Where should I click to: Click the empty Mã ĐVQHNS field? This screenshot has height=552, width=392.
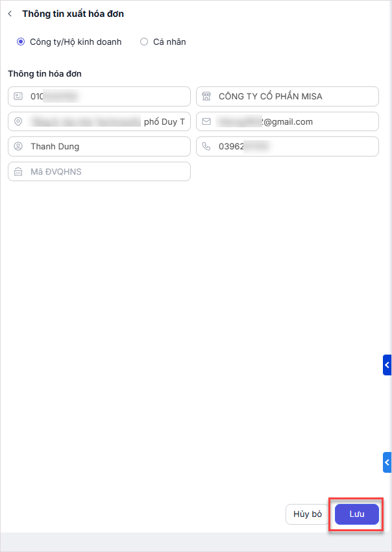pyautogui.click(x=107, y=171)
